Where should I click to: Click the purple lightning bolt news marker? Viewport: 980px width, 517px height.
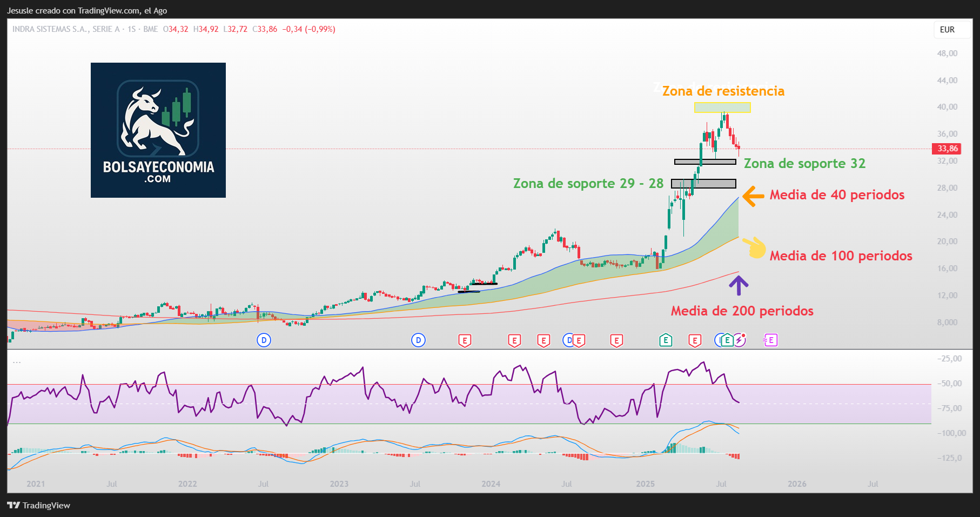pyautogui.click(x=740, y=340)
